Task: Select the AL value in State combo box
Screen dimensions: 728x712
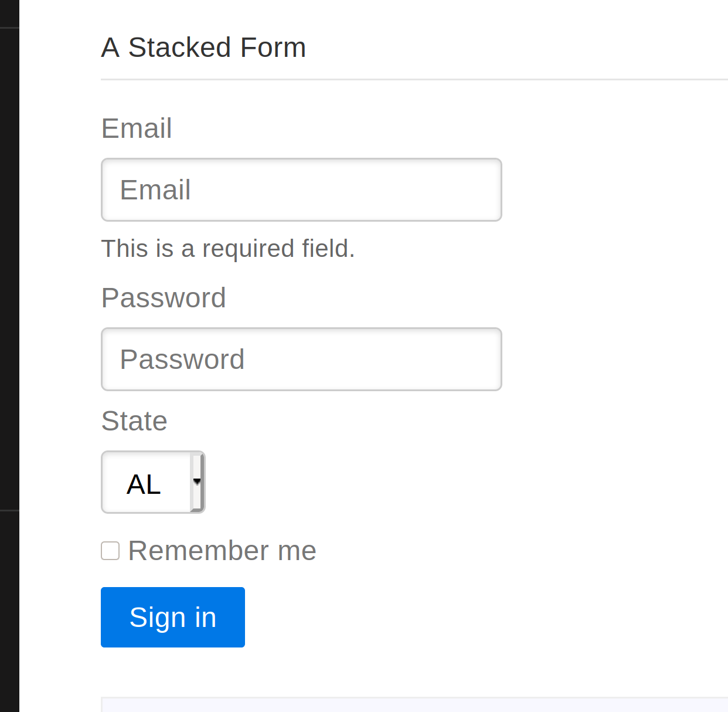Action: 144,484
